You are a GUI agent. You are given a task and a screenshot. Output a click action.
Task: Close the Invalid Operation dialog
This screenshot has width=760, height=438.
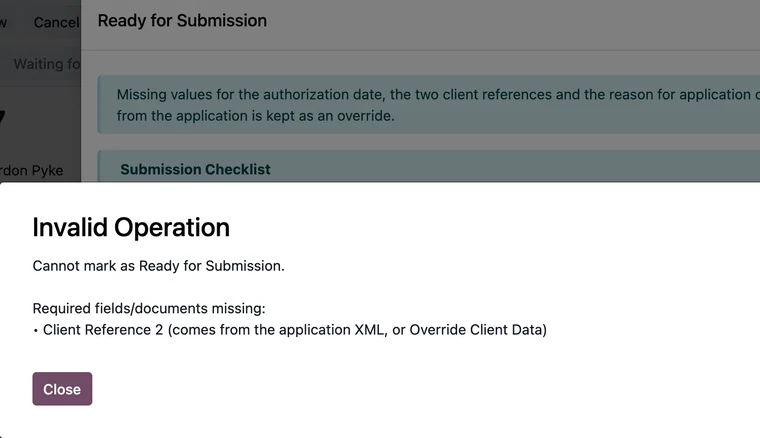[62, 389]
